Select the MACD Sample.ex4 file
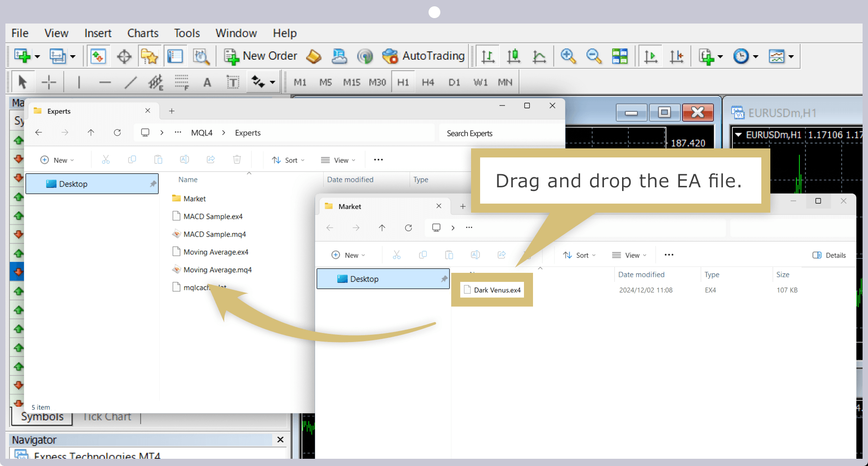 coord(208,216)
